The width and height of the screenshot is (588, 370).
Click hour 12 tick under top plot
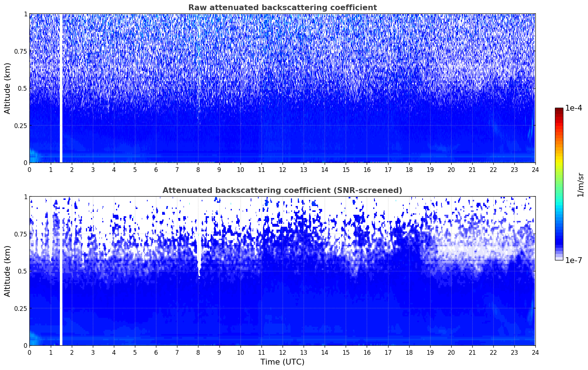[282, 169]
